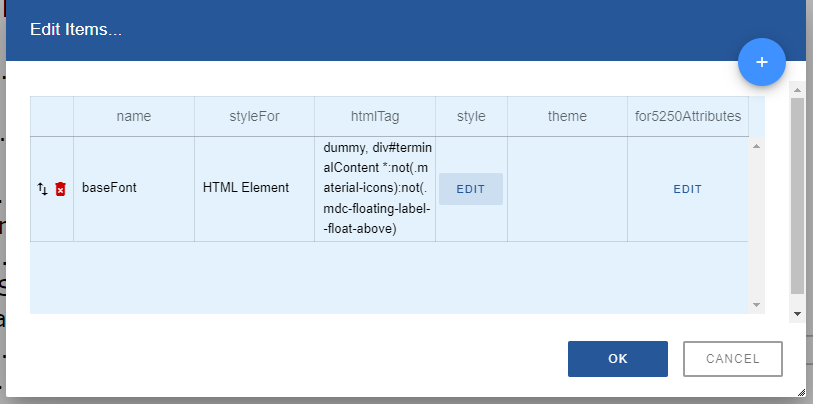The height and width of the screenshot is (404, 813).
Task: Click the 'for5250Attributes' column header
Action: (x=688, y=116)
